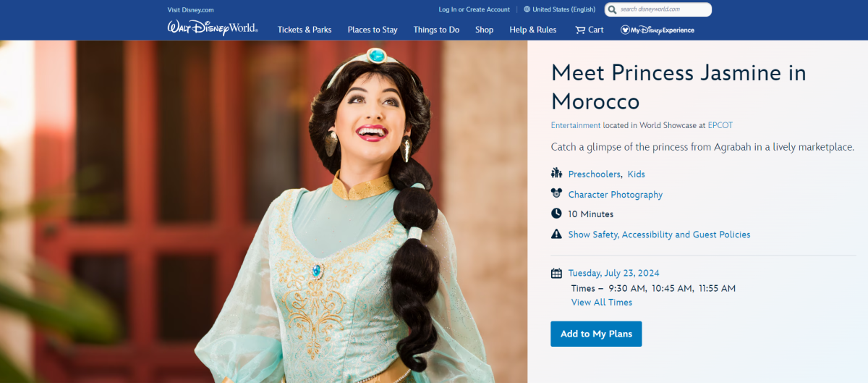Click the globe language icon
Viewport: 868px width, 388px height.
[527, 9]
